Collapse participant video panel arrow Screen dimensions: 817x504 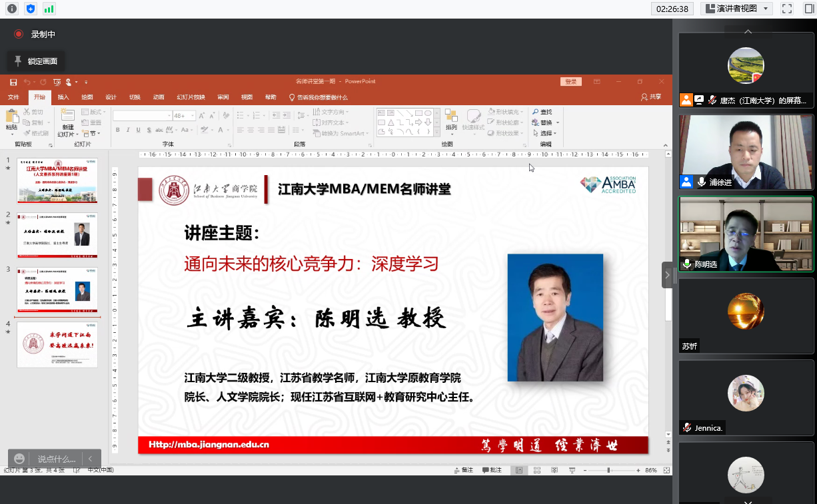pos(667,274)
